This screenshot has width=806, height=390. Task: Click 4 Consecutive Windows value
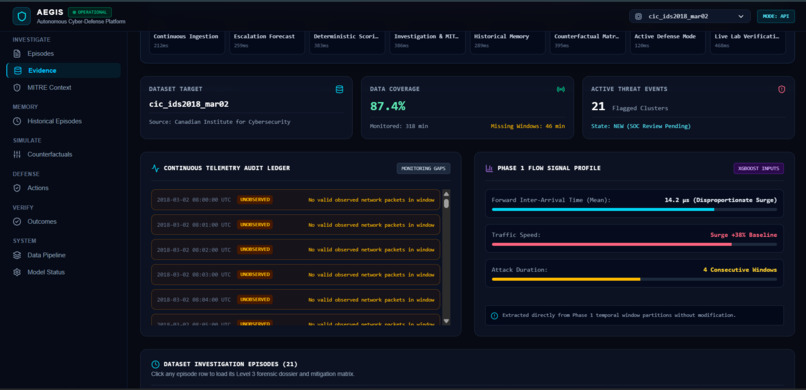tap(740, 270)
